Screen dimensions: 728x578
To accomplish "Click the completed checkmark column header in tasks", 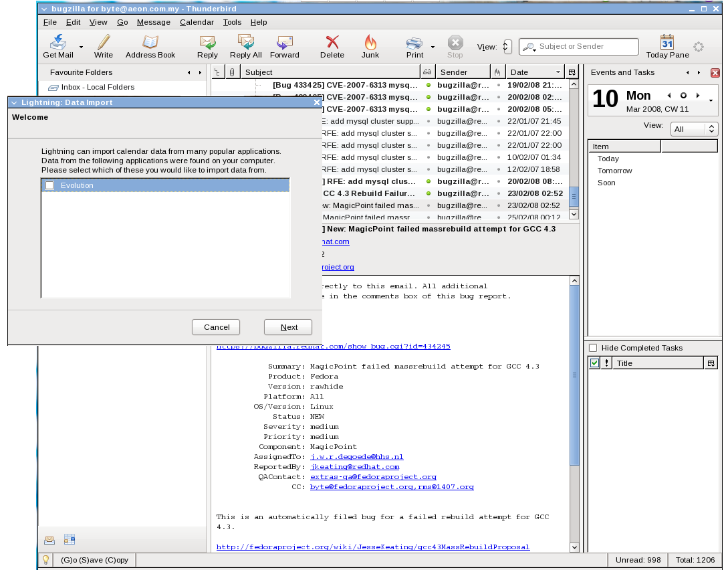I will [595, 363].
